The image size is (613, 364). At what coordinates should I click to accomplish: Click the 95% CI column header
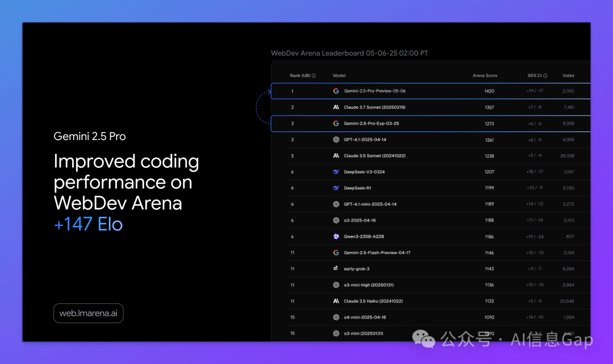point(535,76)
